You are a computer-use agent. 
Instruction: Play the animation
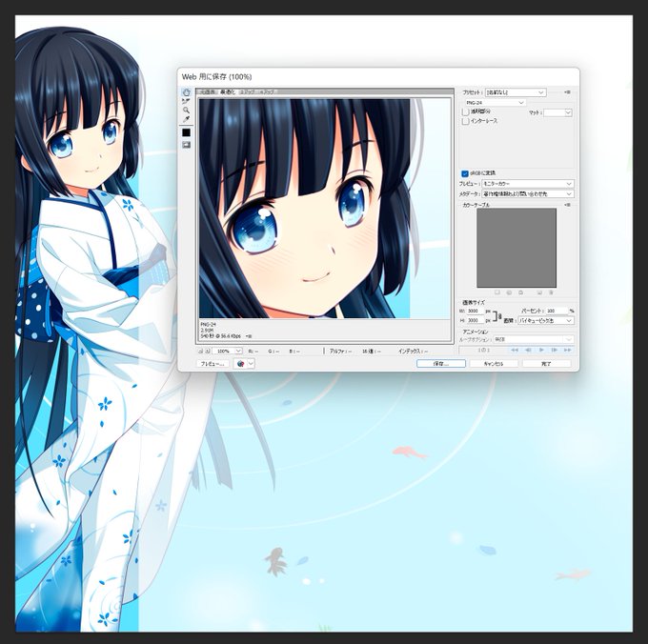pos(541,350)
